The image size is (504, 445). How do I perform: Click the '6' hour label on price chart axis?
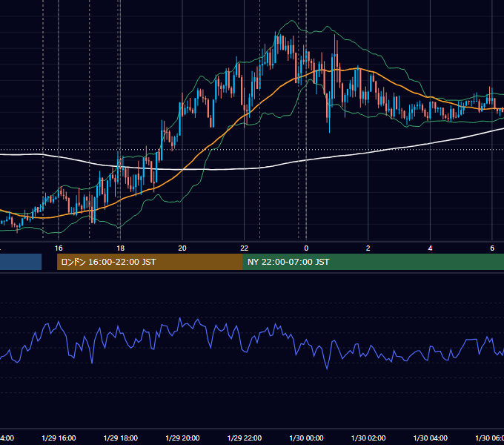pos(492,248)
